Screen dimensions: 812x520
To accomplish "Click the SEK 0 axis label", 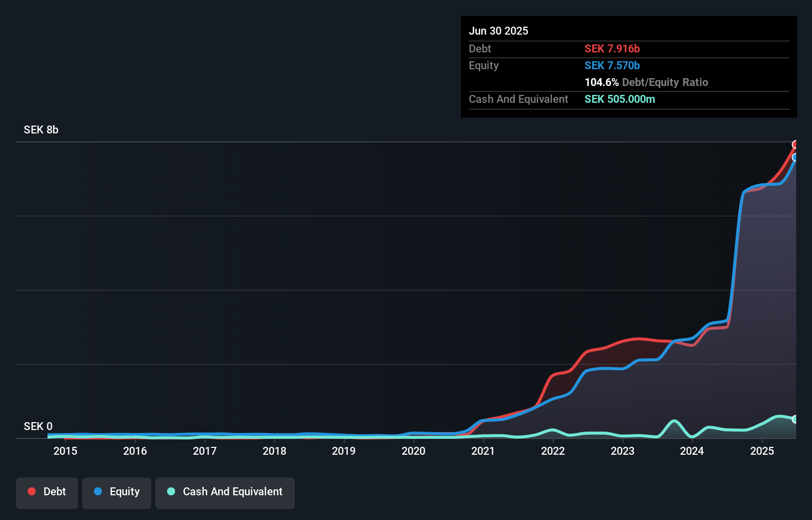I will click(x=38, y=426).
